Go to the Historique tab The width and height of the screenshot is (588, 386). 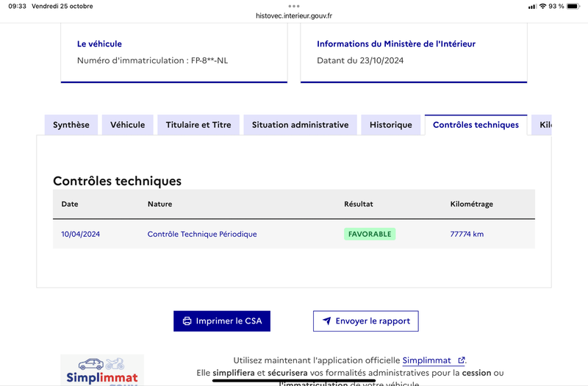pyautogui.click(x=391, y=125)
